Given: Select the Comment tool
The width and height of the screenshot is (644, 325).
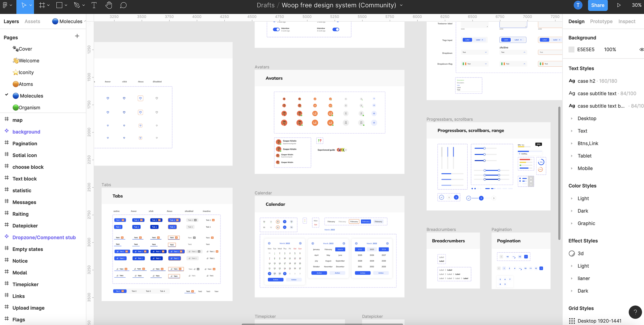Looking at the screenshot, I should pyautogui.click(x=123, y=5).
